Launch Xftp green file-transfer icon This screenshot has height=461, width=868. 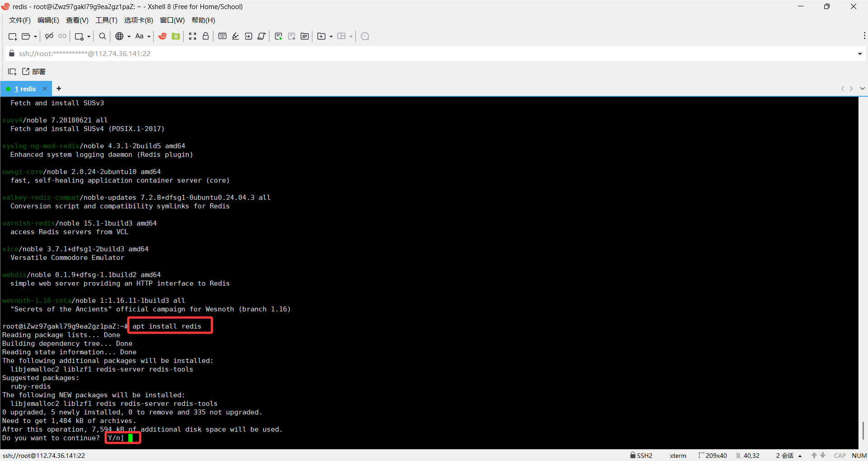click(x=176, y=36)
